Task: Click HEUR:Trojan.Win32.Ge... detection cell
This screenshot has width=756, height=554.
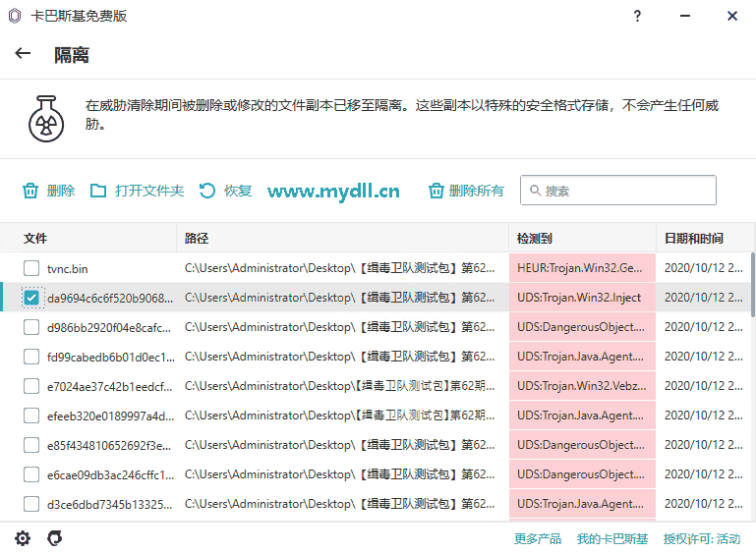Action: click(x=582, y=268)
